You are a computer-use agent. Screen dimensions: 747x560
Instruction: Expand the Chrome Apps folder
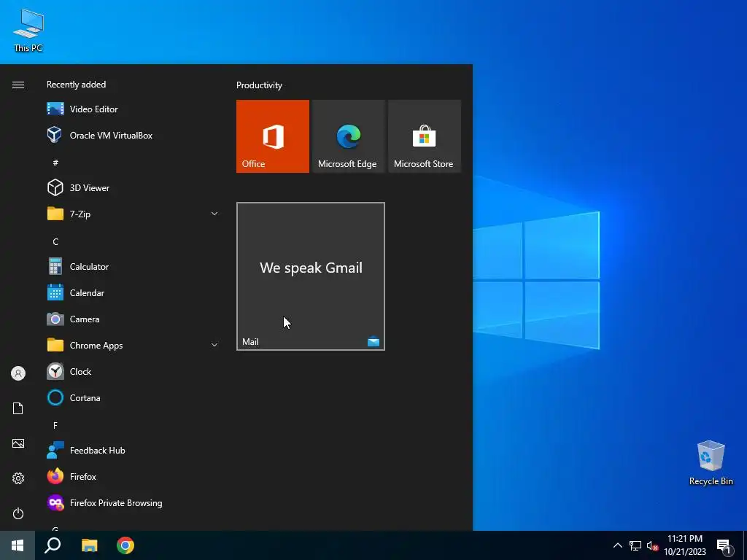coord(133,345)
